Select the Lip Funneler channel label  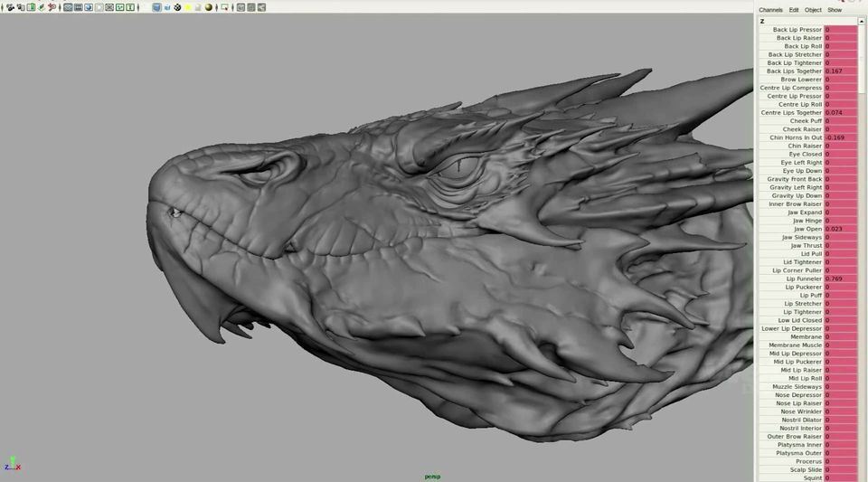804,279
